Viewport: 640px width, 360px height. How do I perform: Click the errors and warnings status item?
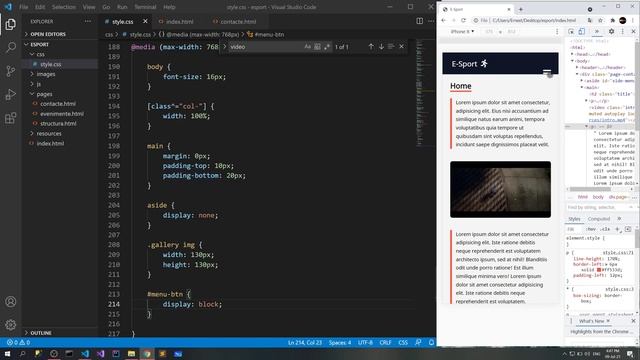point(18,342)
